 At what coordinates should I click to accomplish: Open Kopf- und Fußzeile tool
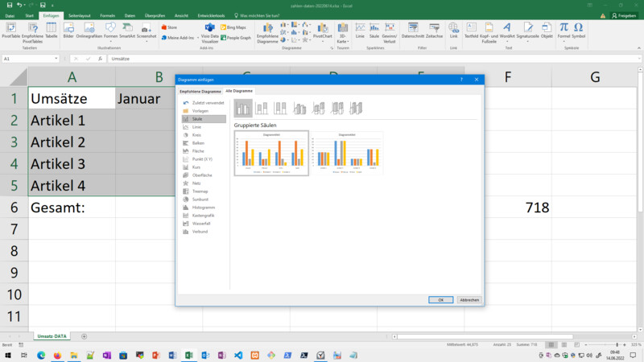(x=489, y=33)
